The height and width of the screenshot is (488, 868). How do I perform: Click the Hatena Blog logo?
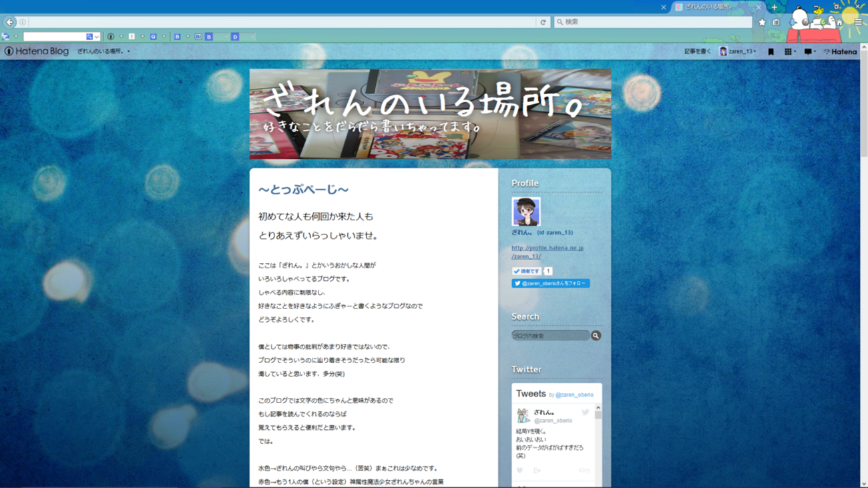point(37,51)
